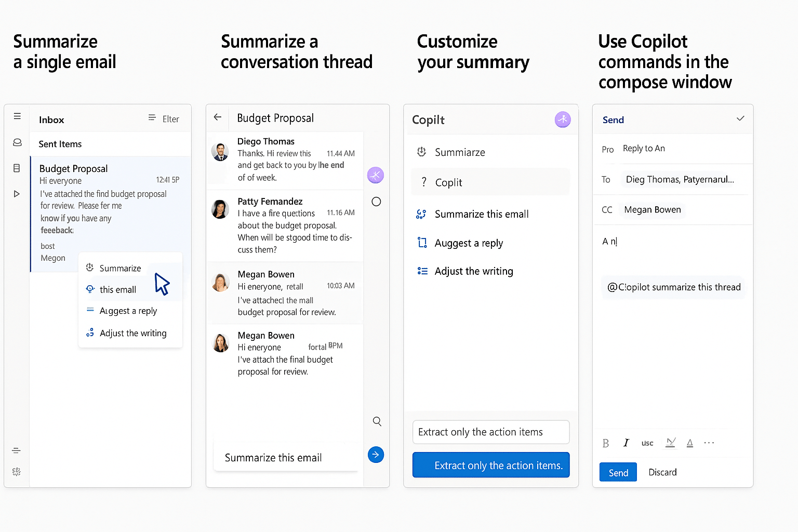Screen dimensions: 798x532
Task: Click the blue Send button
Action: point(618,472)
